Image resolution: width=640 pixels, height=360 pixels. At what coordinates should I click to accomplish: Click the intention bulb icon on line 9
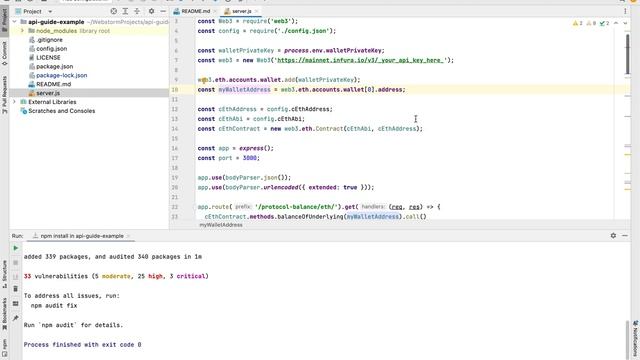(204, 80)
